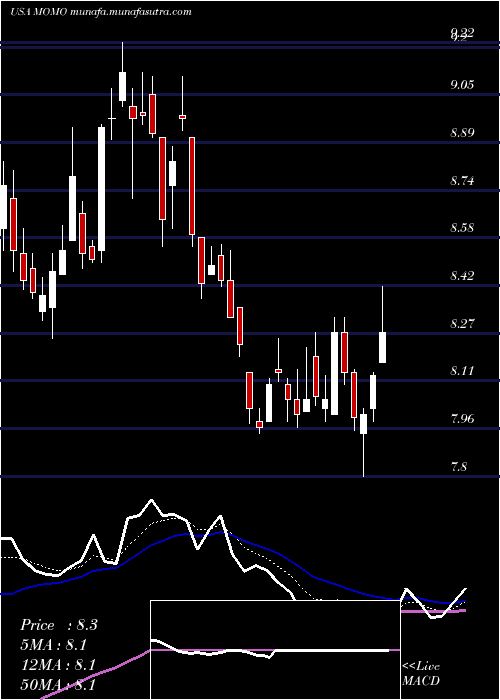The height and width of the screenshot is (700, 500).
Task: Select the 8.74 price axis label
Action: pyautogui.click(x=461, y=180)
